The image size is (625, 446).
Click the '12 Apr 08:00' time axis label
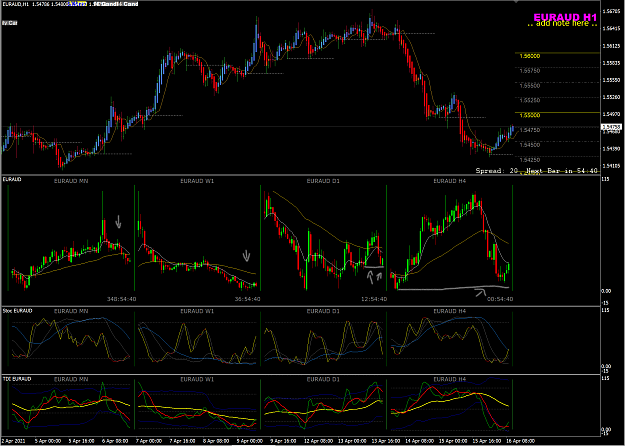[x=317, y=441]
